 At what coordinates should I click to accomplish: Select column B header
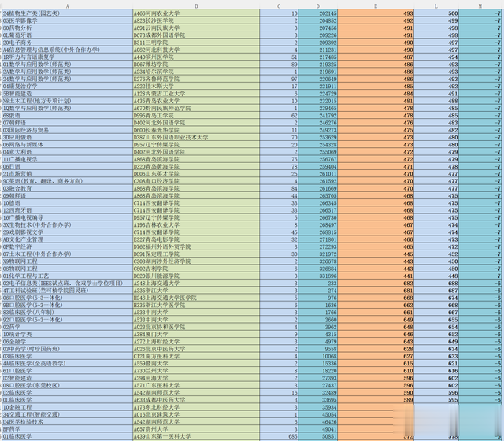coord(196,6)
